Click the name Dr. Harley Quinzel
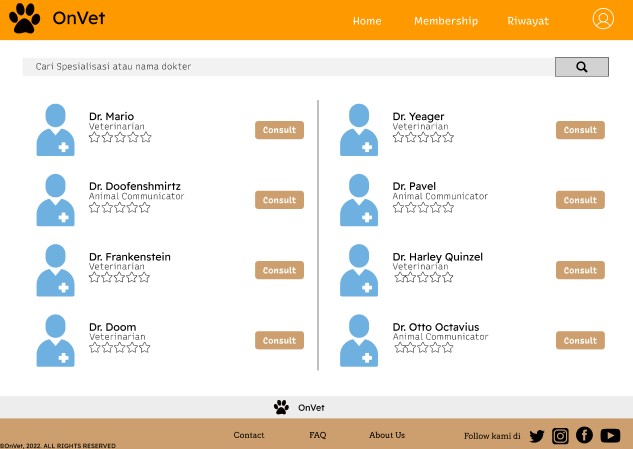 coord(438,257)
